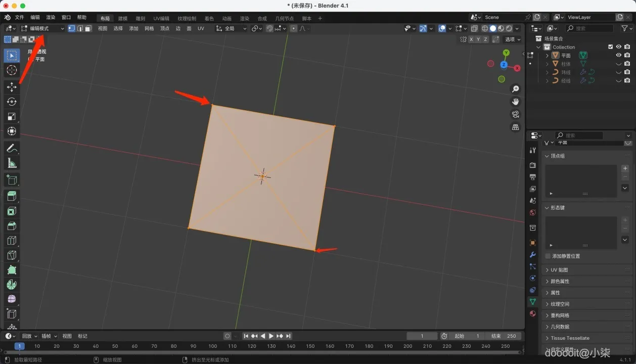Toggle camera view in viewport
This screenshot has height=364, width=636.
click(515, 114)
